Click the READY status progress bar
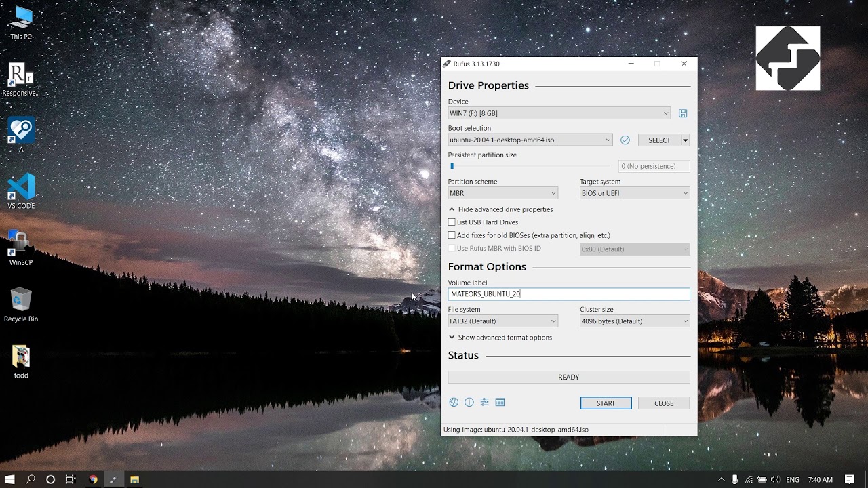 [568, 377]
